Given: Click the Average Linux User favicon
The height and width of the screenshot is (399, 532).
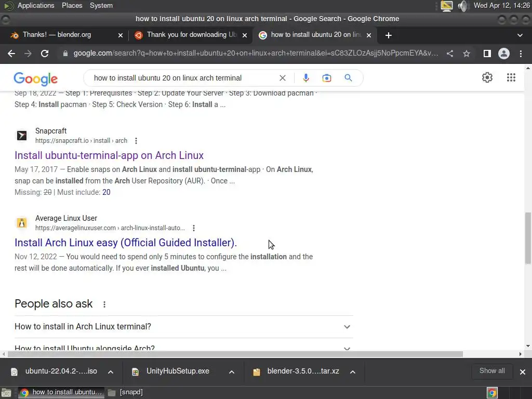Looking at the screenshot, I should tap(22, 223).
